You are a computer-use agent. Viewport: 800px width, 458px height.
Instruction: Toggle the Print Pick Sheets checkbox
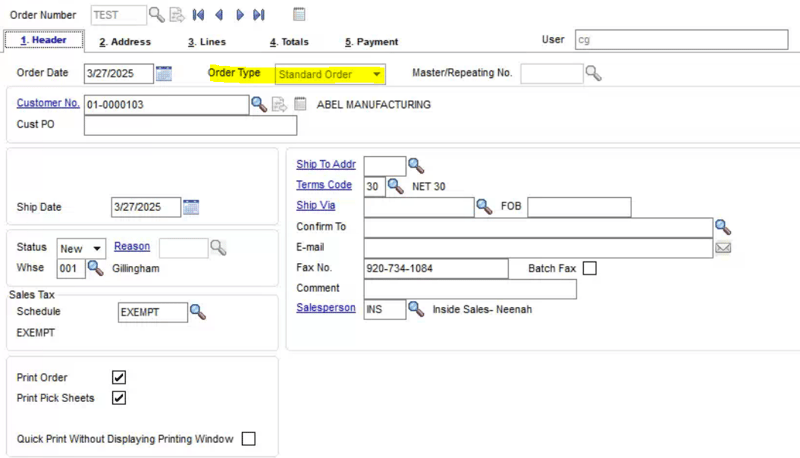tap(119, 398)
